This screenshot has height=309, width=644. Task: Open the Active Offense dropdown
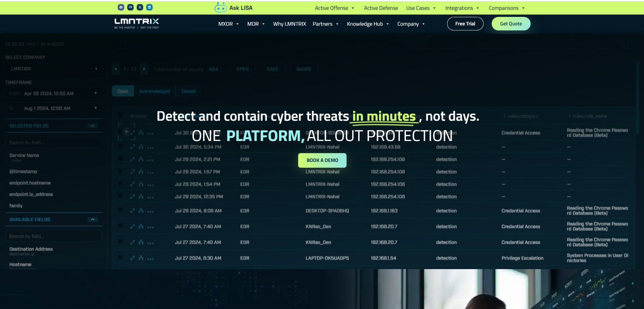334,8
